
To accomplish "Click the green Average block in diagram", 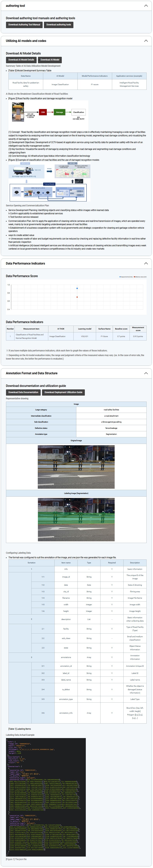I will pyautogui.click(x=59, y=112).
